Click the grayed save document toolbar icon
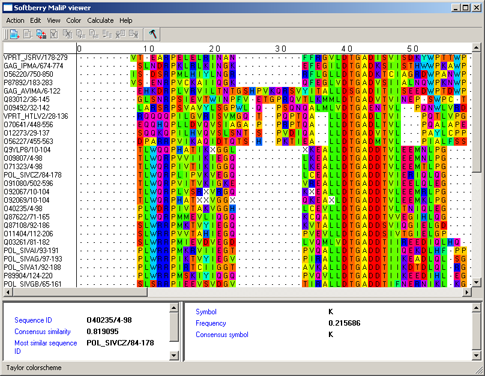This screenshot has height=376, width=485. tap(28, 34)
